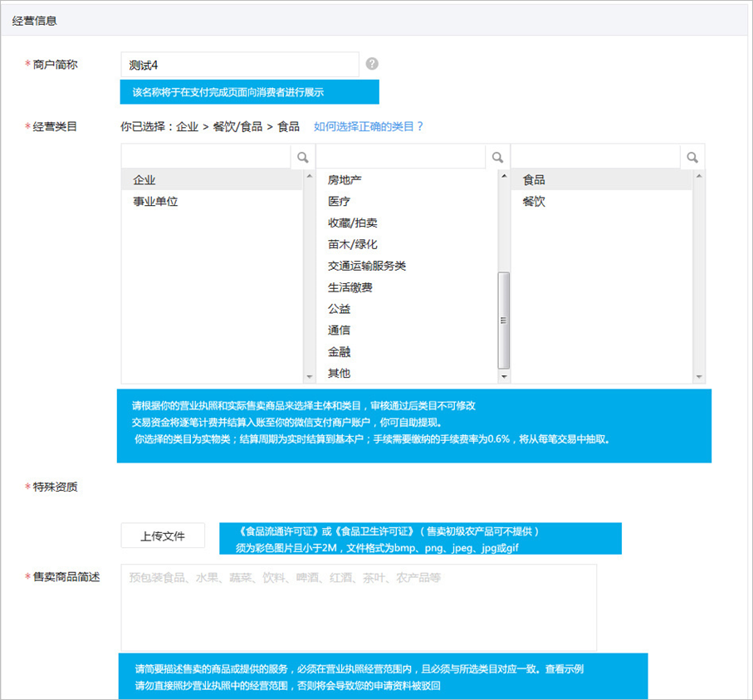This screenshot has height=700, width=753.
Task: Focus the first column search input box
Action: point(205,156)
